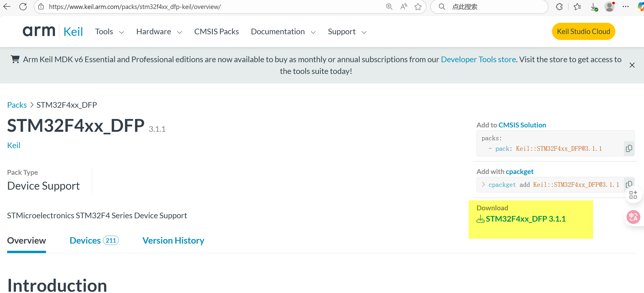Screen dimensions: 644x293
Task: Click the search magnifier icon in the search box
Action: point(442,7)
